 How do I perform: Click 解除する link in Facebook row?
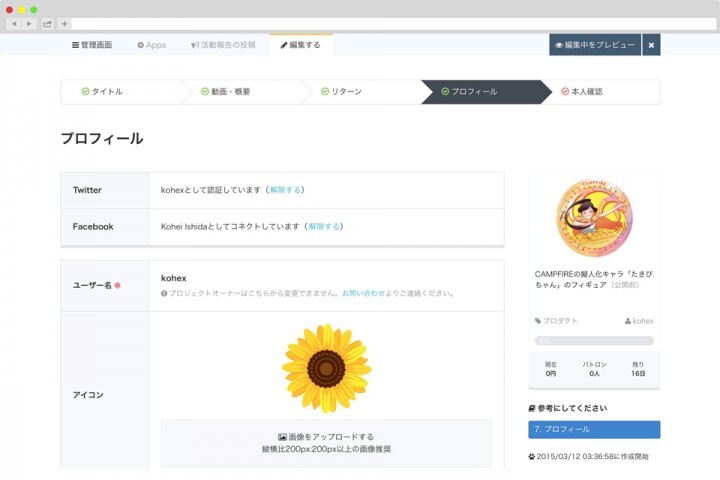[324, 226]
